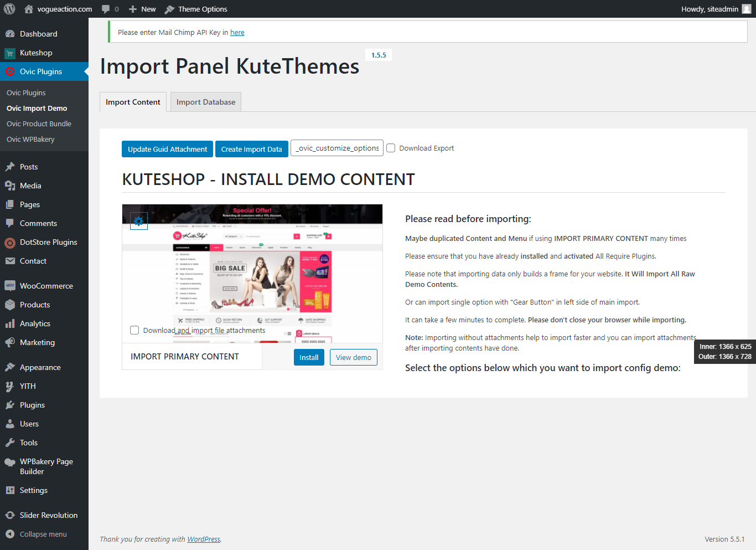The height and width of the screenshot is (550, 756).
Task: Click the 'Howdy, siteadmin' account text
Action: [x=710, y=9]
